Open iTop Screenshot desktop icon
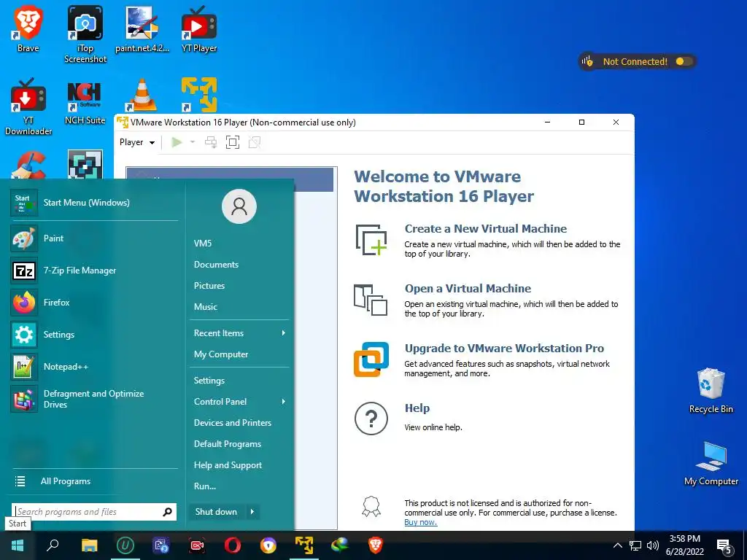Screen dimensions: 747x560 (85, 34)
